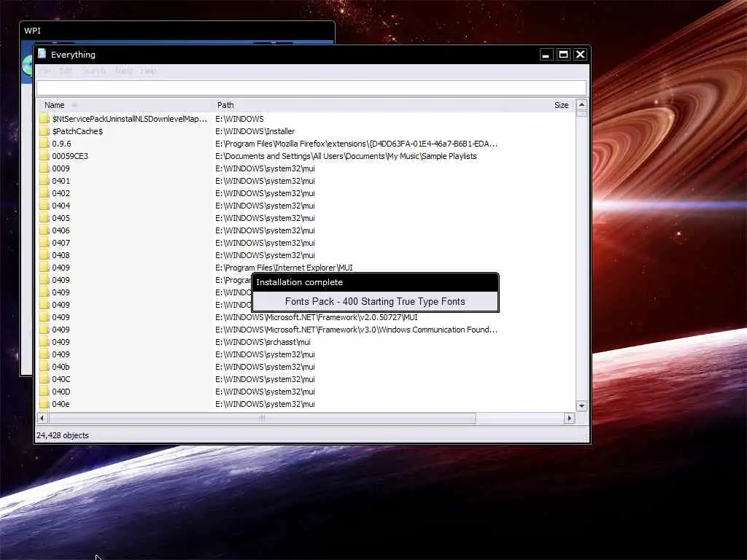747x560 pixels.
Task: Click the folder icon of 0406
Action: [44, 230]
